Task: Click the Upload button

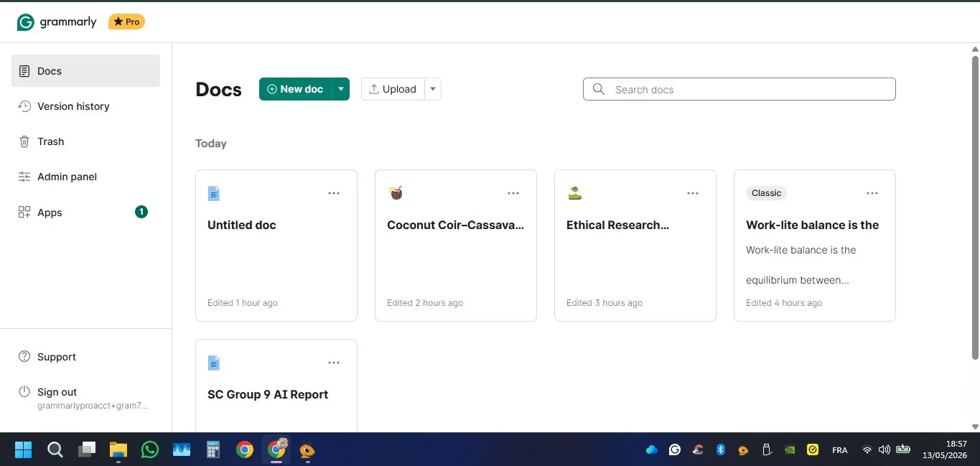Action: point(393,89)
